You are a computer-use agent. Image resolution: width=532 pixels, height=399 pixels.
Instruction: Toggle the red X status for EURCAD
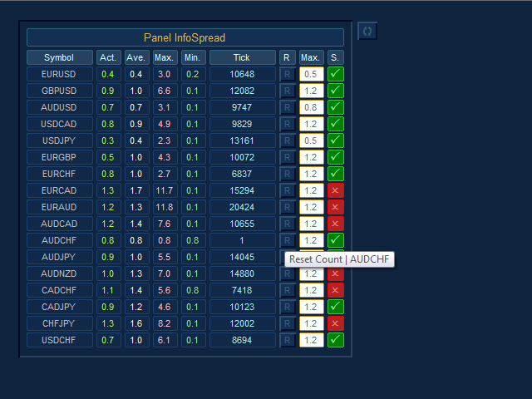click(335, 190)
